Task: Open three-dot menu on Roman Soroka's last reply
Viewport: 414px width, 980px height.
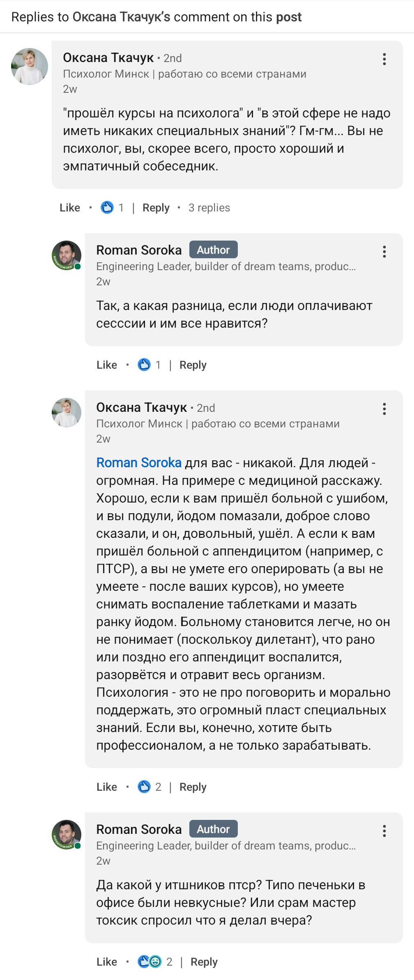Action: (384, 831)
